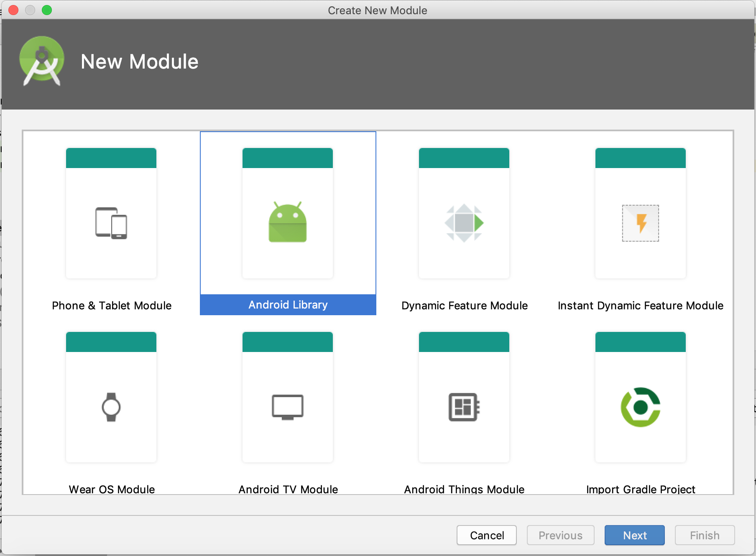Click the Finish button

pyautogui.click(x=705, y=535)
